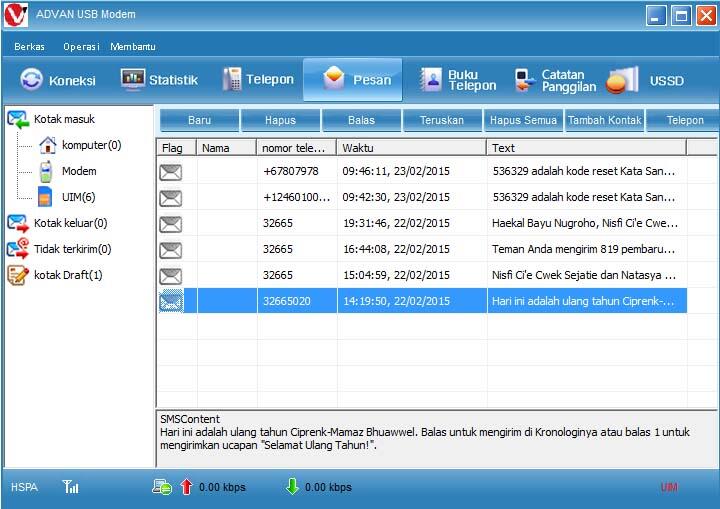The height and width of the screenshot is (509, 720).
Task: Click Hapus Semua to delete all
Action: (x=523, y=120)
